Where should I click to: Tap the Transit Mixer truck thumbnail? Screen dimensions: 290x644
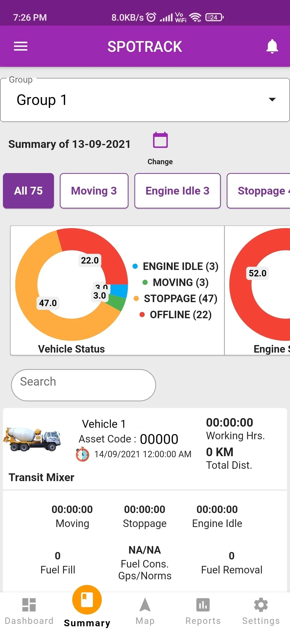tap(32, 439)
